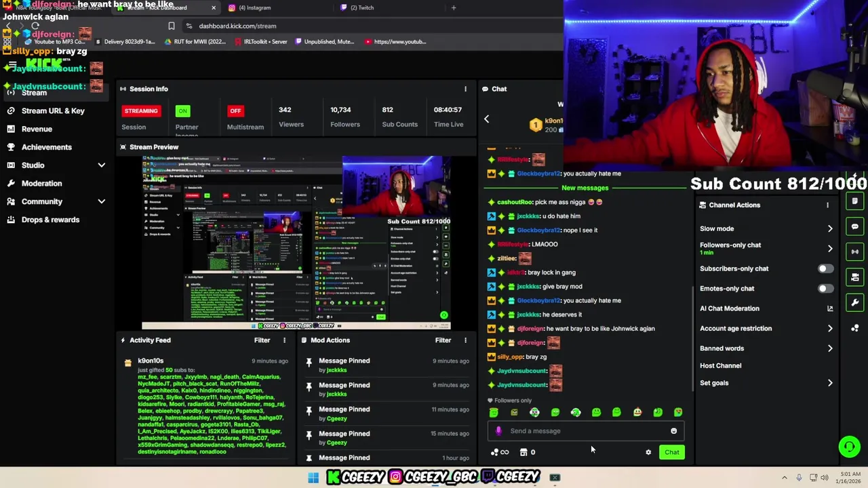Click the shop icon beside 0
Image resolution: width=868 pixels, height=488 pixels.
524,452
